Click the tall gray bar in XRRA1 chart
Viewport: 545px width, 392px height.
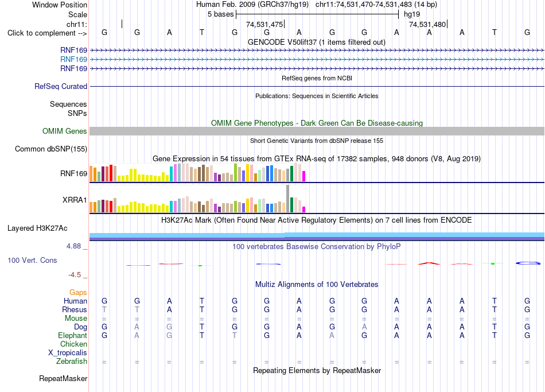288,199
